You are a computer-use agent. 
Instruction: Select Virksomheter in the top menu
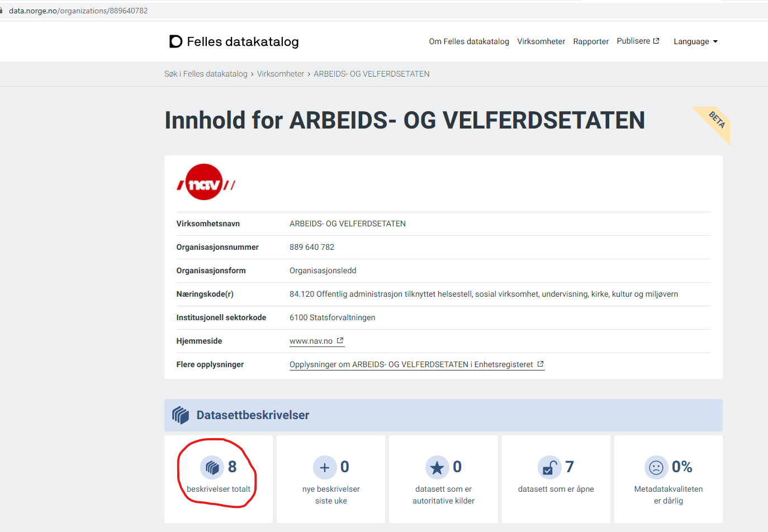pos(541,41)
